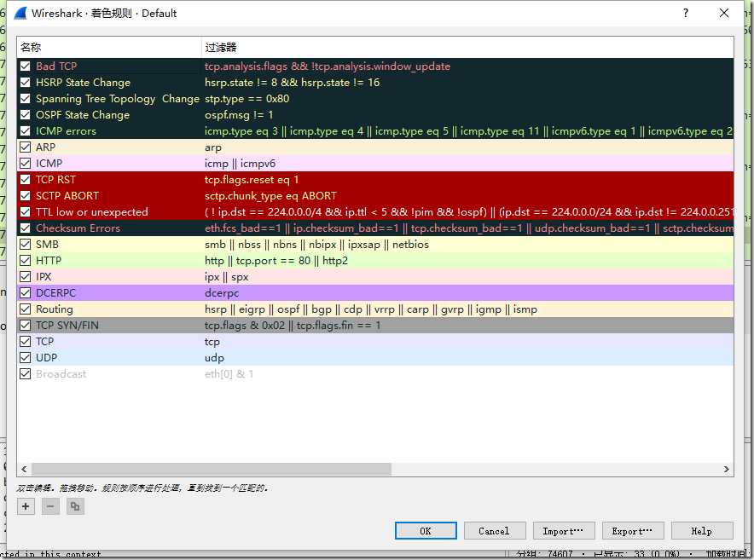Uncheck the Bad TCP rule checkbox

pyautogui.click(x=26, y=66)
